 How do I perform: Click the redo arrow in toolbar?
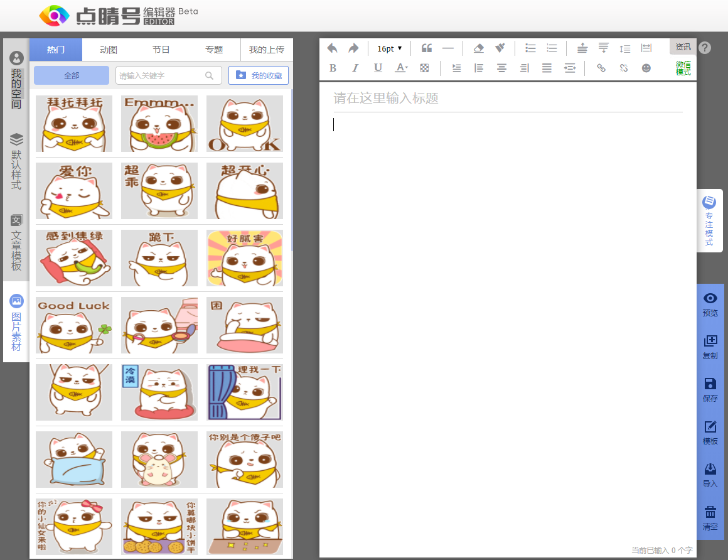(353, 48)
